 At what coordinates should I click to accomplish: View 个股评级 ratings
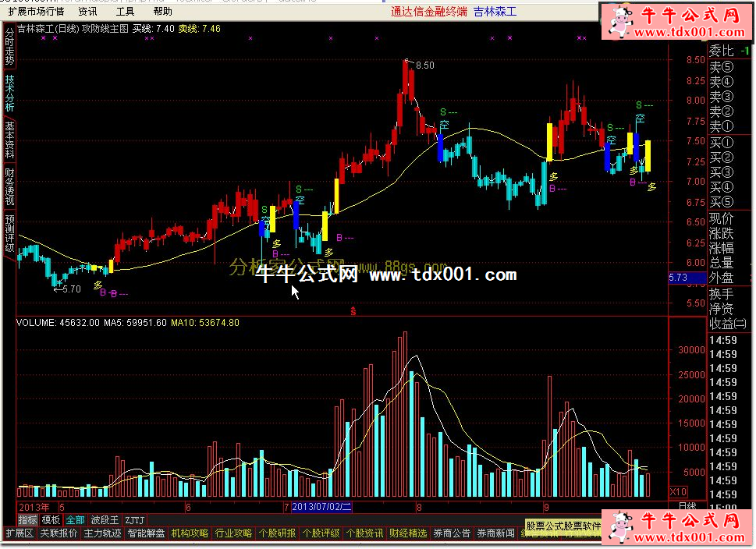[321, 533]
